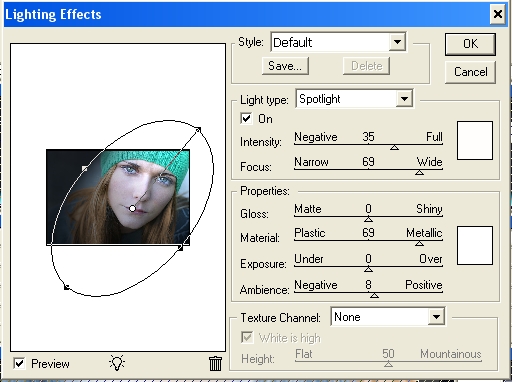Click the Intensity value 35
The width and height of the screenshot is (512, 382).
[368, 137]
